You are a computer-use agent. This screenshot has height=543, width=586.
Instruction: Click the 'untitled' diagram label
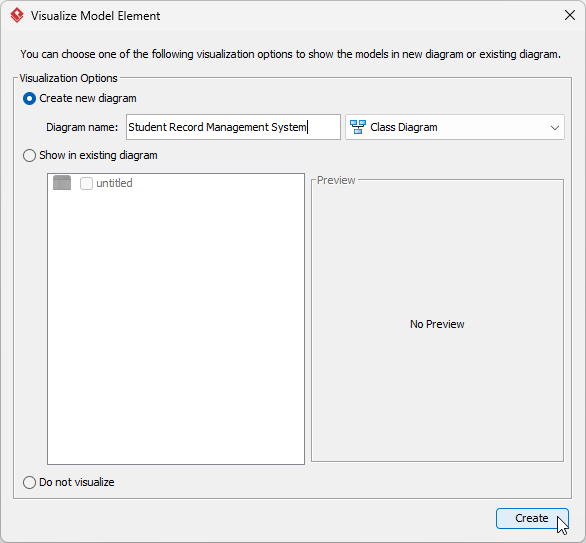(114, 183)
